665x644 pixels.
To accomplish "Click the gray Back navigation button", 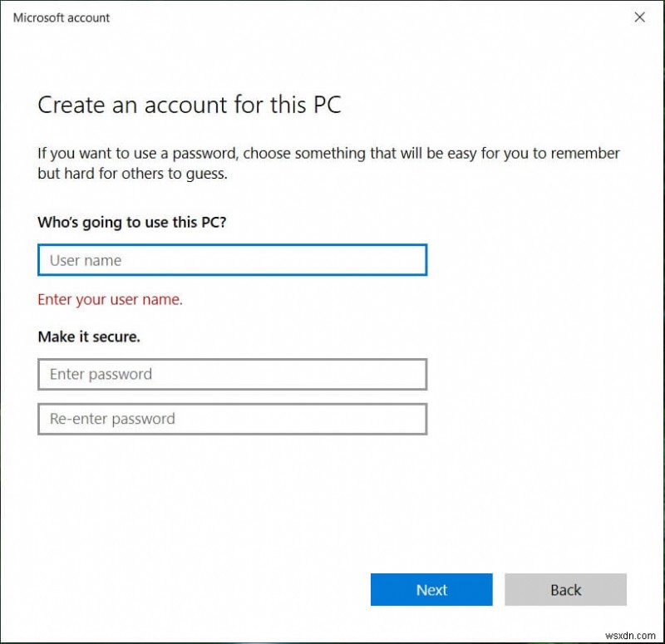I will point(565,590).
